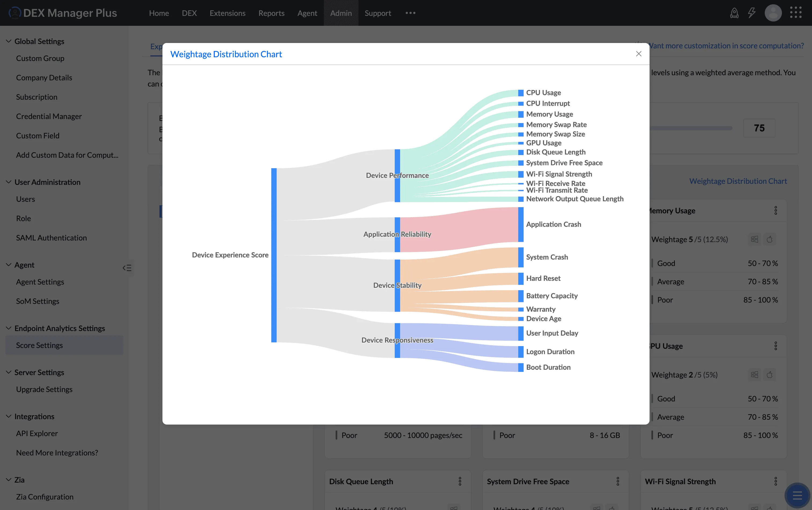
Task: Collapse the Global Settings section
Action: tap(9, 41)
